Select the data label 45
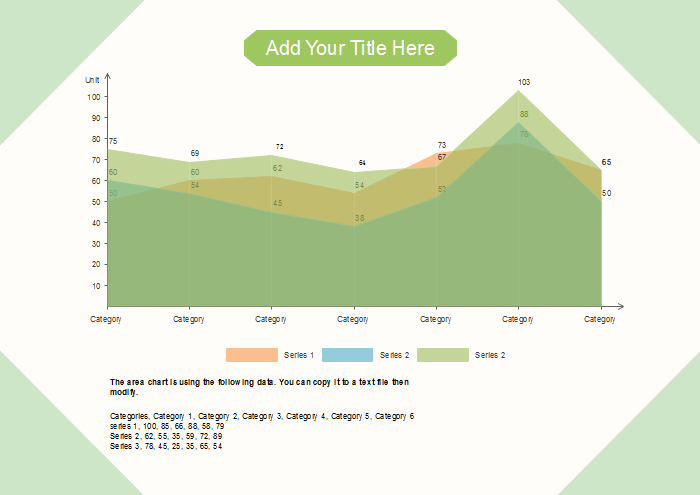This screenshot has height=495, width=700. click(x=277, y=204)
